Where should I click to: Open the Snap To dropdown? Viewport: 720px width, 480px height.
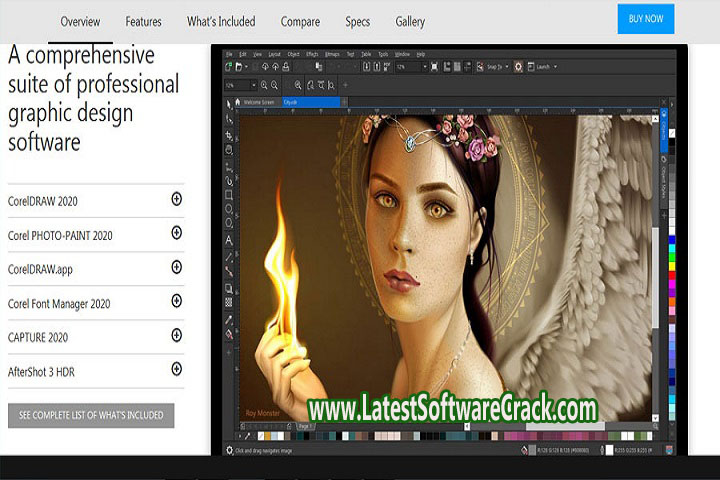[507, 67]
